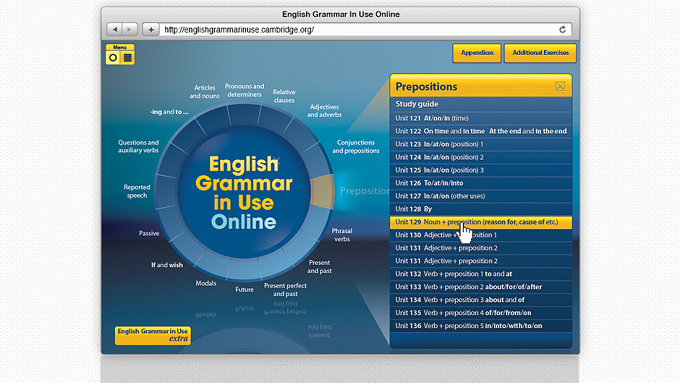Select Future topic on wheel

coord(245,289)
